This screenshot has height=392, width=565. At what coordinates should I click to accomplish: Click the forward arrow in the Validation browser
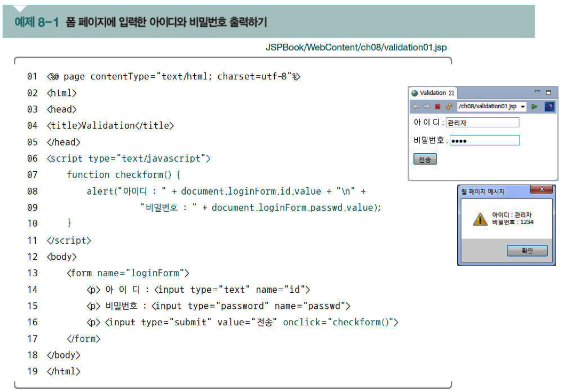(427, 106)
